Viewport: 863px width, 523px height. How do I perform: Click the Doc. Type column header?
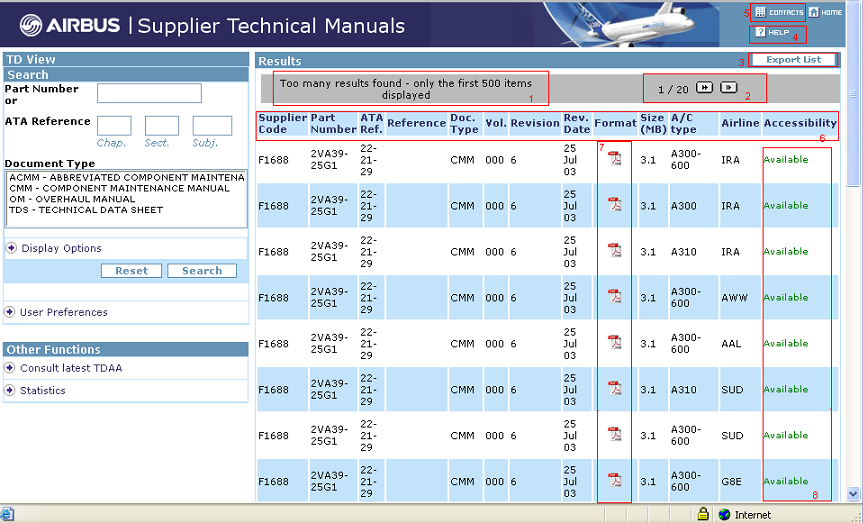click(x=465, y=123)
